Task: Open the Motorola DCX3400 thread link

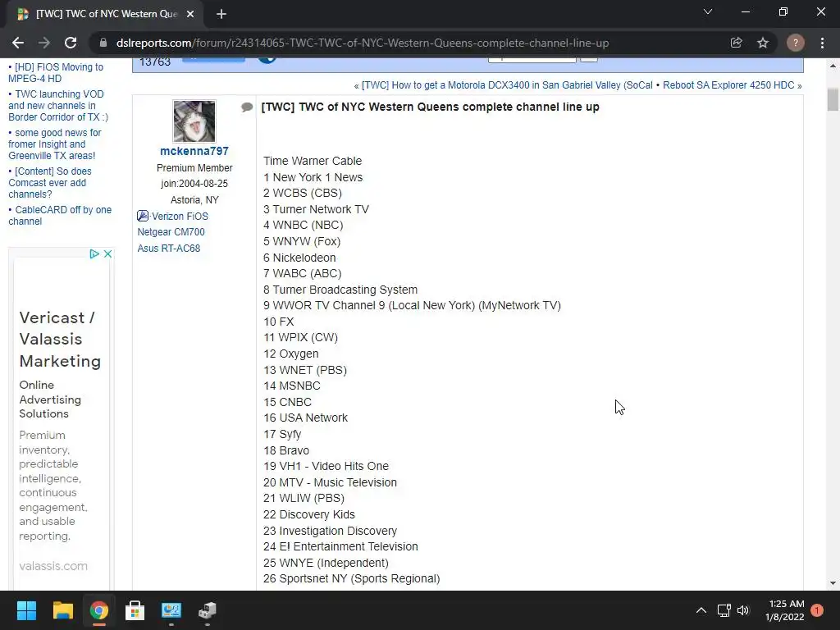Action: (x=507, y=85)
